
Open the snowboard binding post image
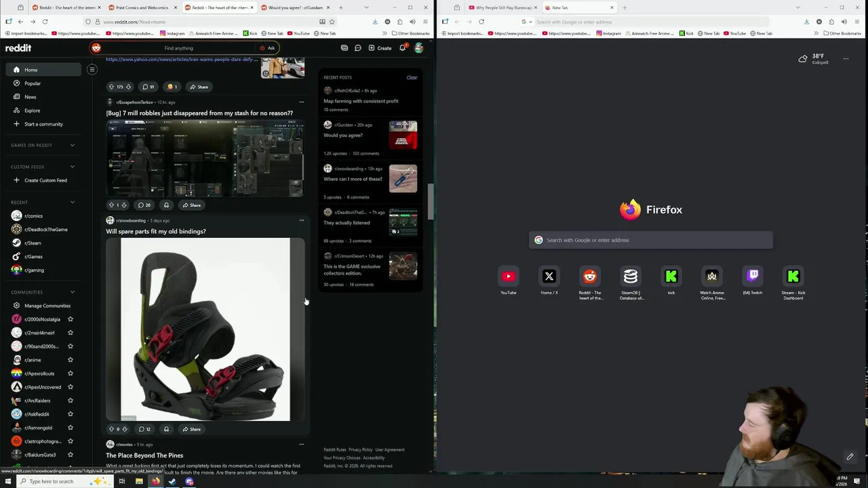[x=205, y=329]
